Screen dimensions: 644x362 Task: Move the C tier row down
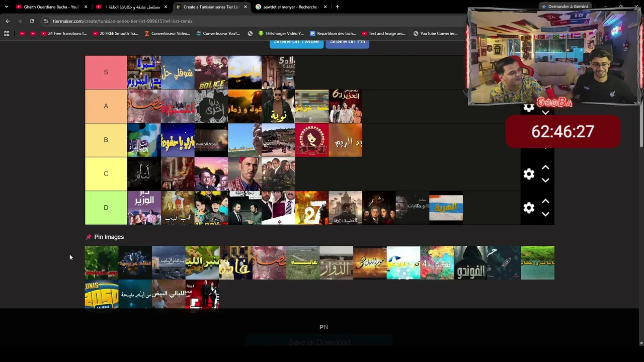coord(545,180)
